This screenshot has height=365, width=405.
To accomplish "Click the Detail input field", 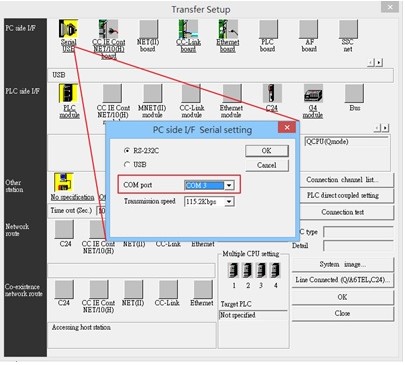I will 358,246.
